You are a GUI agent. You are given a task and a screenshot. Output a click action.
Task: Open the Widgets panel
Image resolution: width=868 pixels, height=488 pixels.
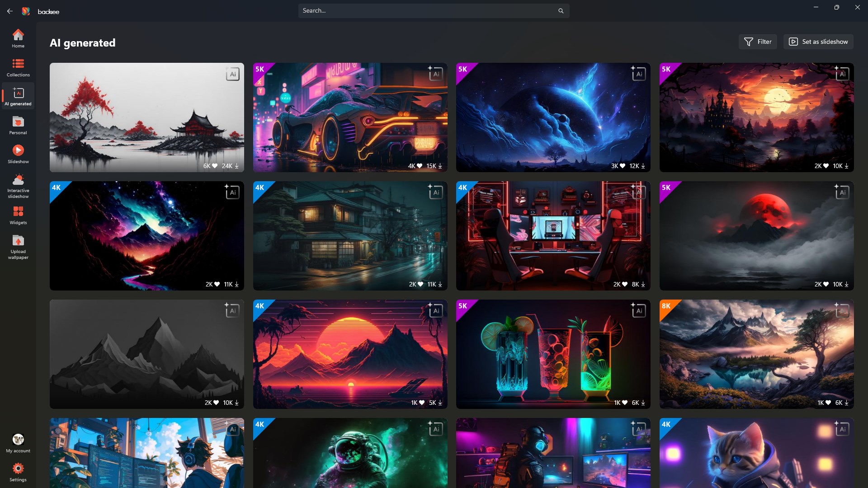point(18,215)
